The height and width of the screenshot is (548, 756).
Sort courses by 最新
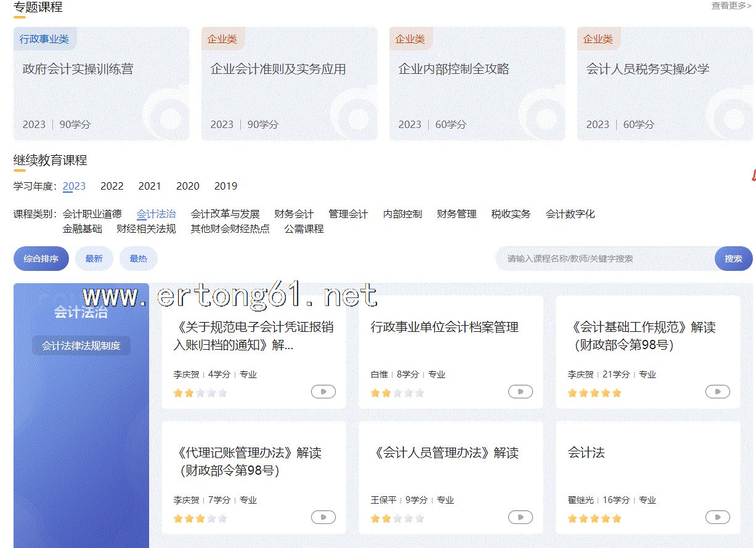click(94, 259)
